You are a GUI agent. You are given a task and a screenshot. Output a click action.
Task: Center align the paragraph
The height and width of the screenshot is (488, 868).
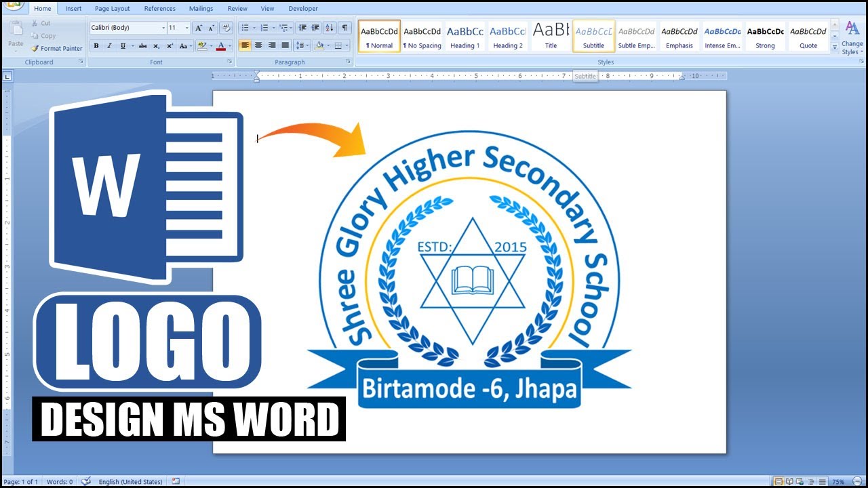258,46
